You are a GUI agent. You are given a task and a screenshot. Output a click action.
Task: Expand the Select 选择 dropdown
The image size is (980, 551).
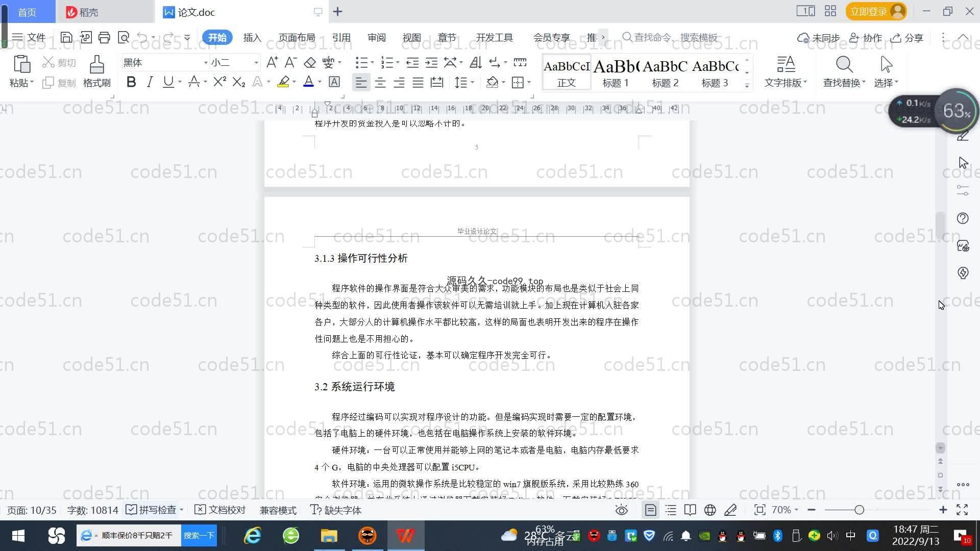point(886,83)
